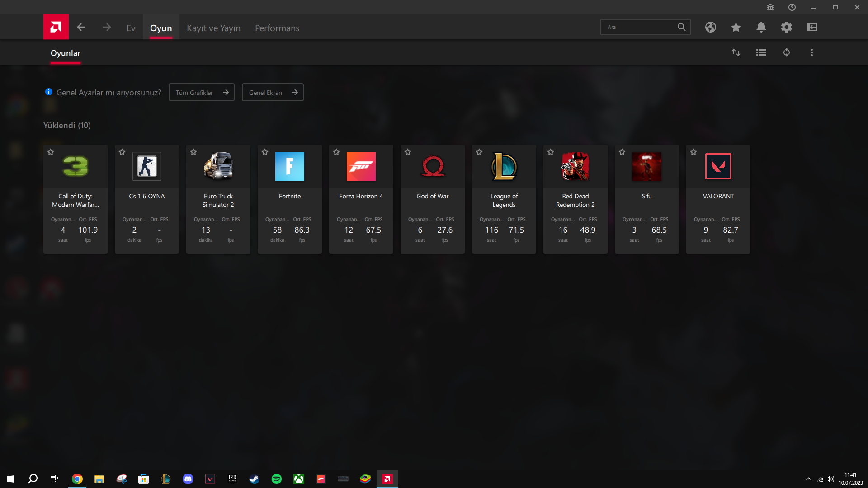The height and width of the screenshot is (488, 868).
Task: Mark God of War as favorite
Action: coord(408,152)
